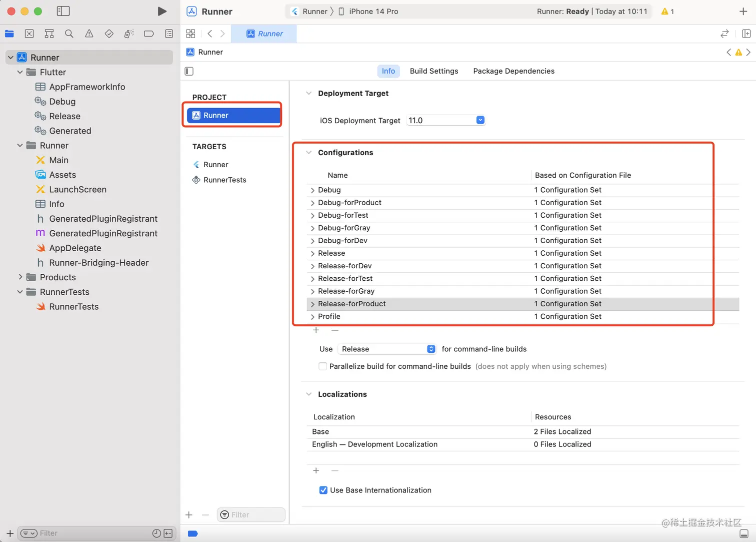The width and height of the screenshot is (756, 542).
Task: Jump to previous issue chevron
Action: click(728, 52)
